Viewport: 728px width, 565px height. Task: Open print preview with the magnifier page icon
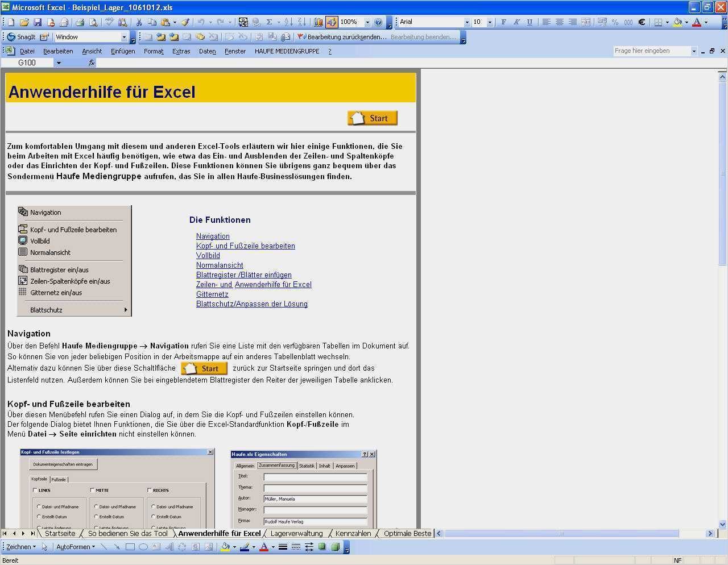[93, 22]
